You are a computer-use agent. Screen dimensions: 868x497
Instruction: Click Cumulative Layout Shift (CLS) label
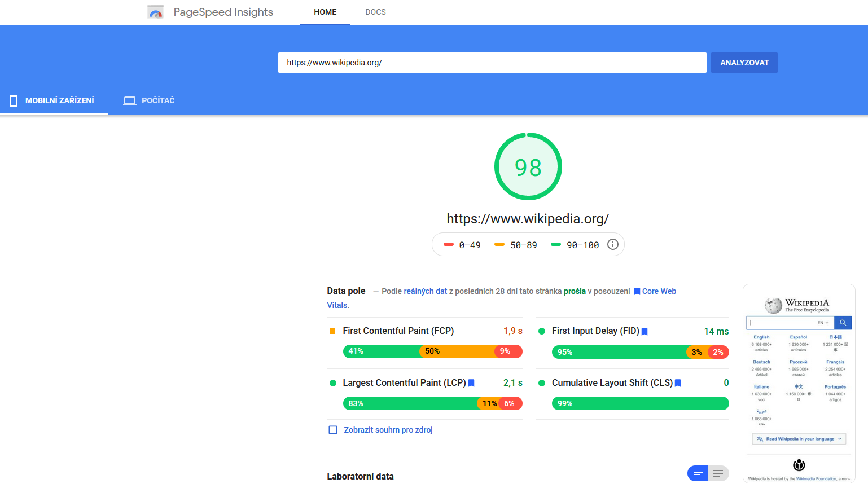[x=612, y=383]
